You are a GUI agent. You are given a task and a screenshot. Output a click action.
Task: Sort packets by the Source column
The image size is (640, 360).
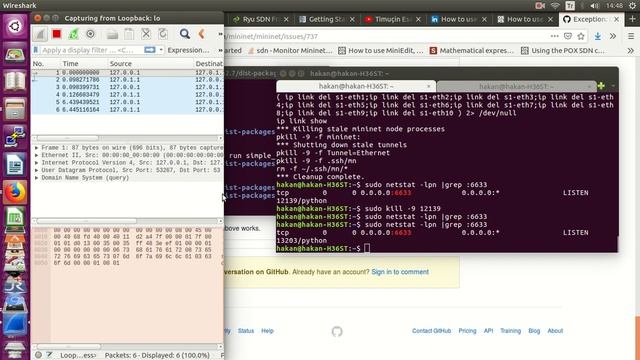pyautogui.click(x=120, y=64)
